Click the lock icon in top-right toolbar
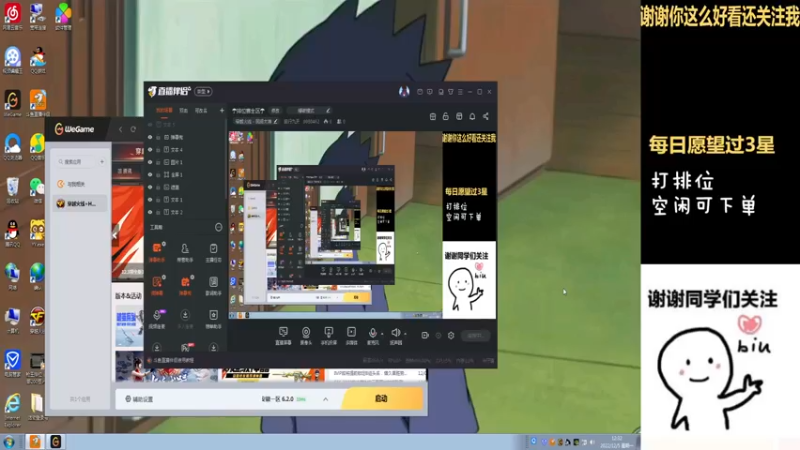The image size is (800, 450). 445,116
